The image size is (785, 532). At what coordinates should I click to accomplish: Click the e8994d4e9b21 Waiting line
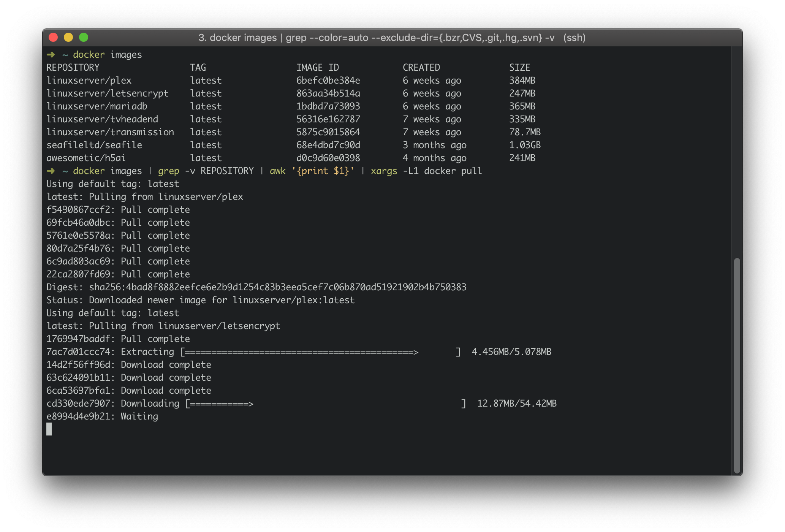pyautogui.click(x=102, y=416)
